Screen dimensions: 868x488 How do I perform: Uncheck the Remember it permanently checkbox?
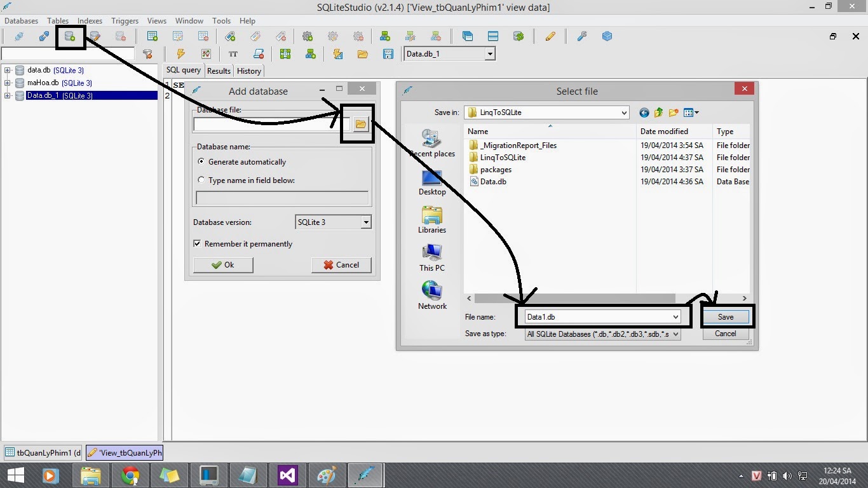click(x=198, y=244)
